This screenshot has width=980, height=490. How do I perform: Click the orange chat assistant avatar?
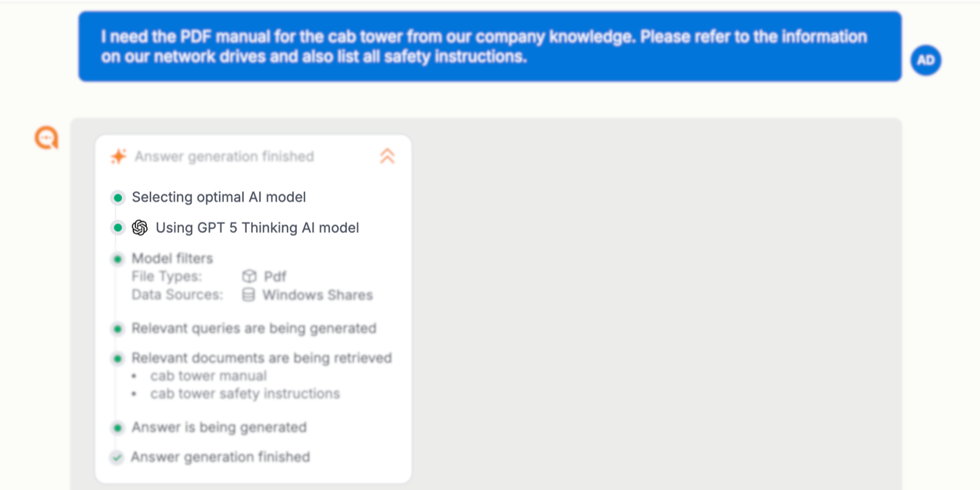46,138
